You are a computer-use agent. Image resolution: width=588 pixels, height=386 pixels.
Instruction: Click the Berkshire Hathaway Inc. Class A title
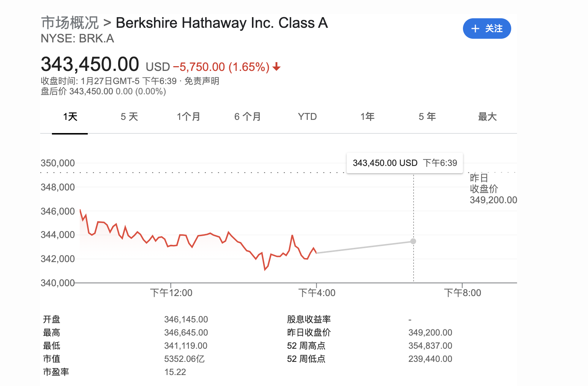pos(222,23)
